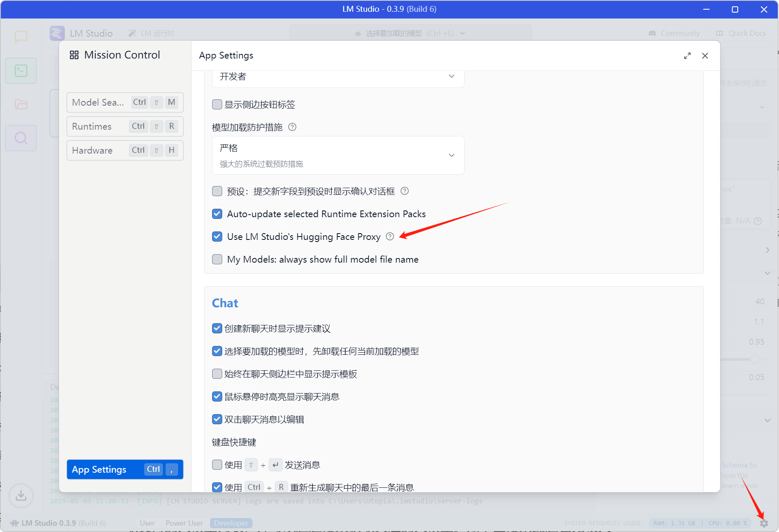Open the Chat icon in left sidebar
The width and height of the screenshot is (779, 532).
tap(21, 37)
